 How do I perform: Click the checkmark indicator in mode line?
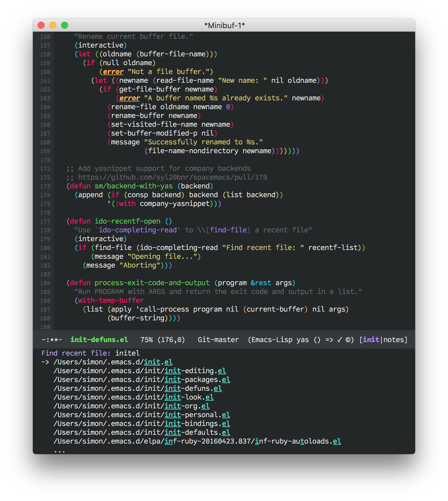[339, 340]
